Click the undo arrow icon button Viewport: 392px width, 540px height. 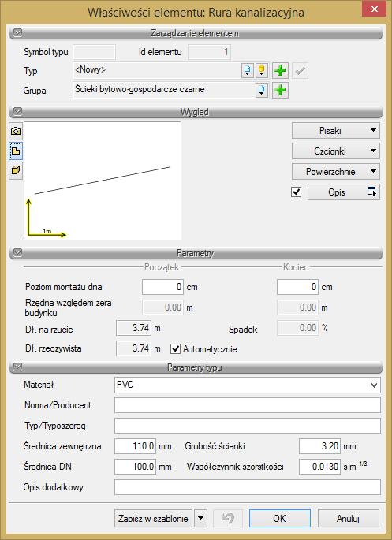pos(228,518)
